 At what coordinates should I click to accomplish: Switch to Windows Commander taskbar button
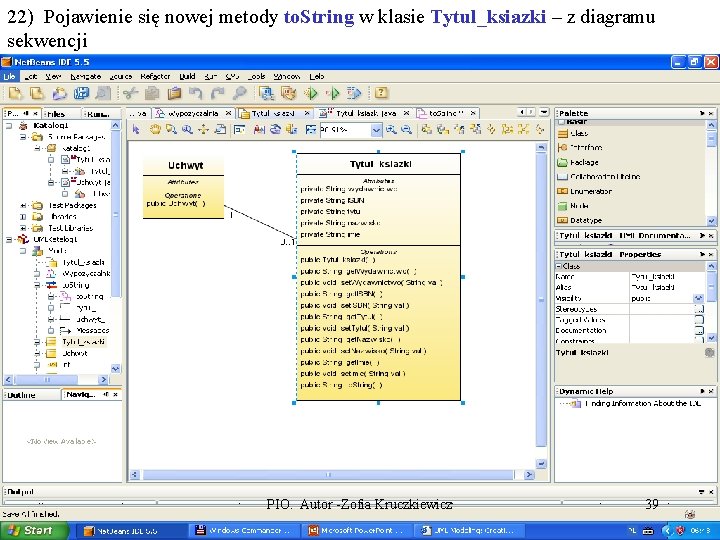click(244, 530)
